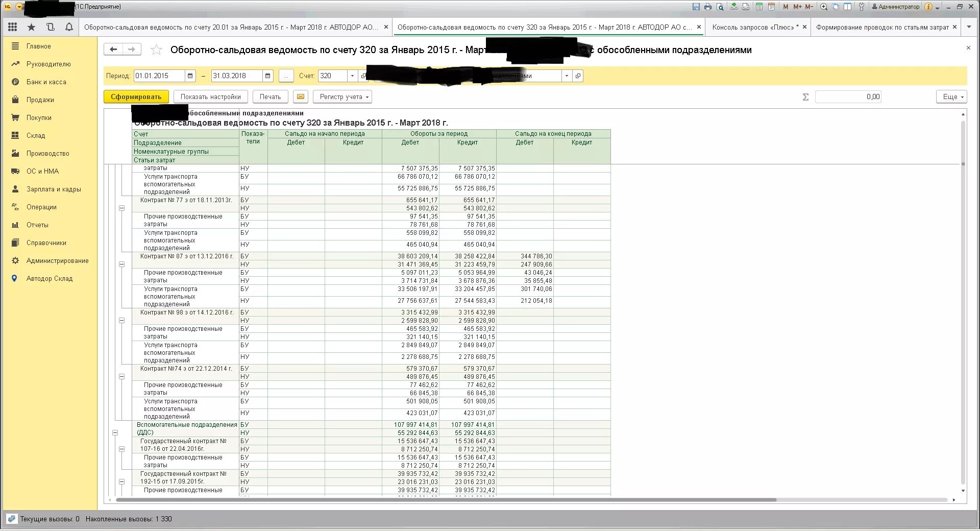Open the calendar icon in title bar
The height and width of the screenshot is (531, 980).
click(x=771, y=7)
